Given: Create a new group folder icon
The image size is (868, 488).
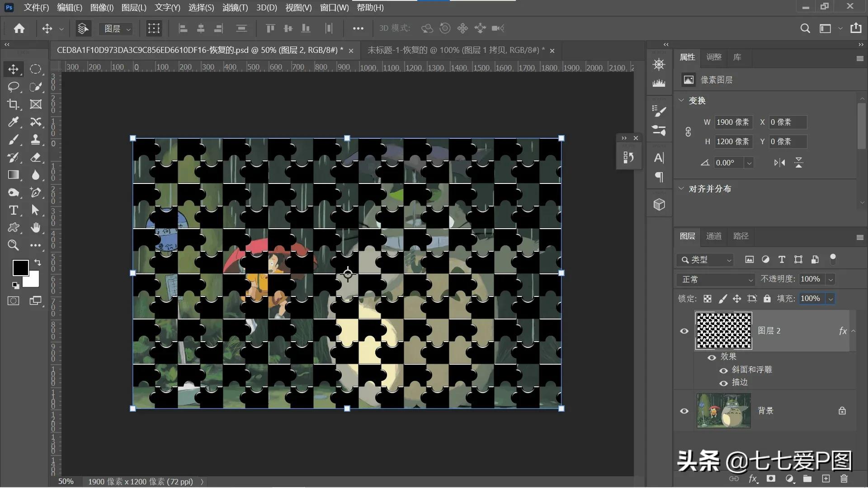Looking at the screenshot, I should pyautogui.click(x=807, y=479).
